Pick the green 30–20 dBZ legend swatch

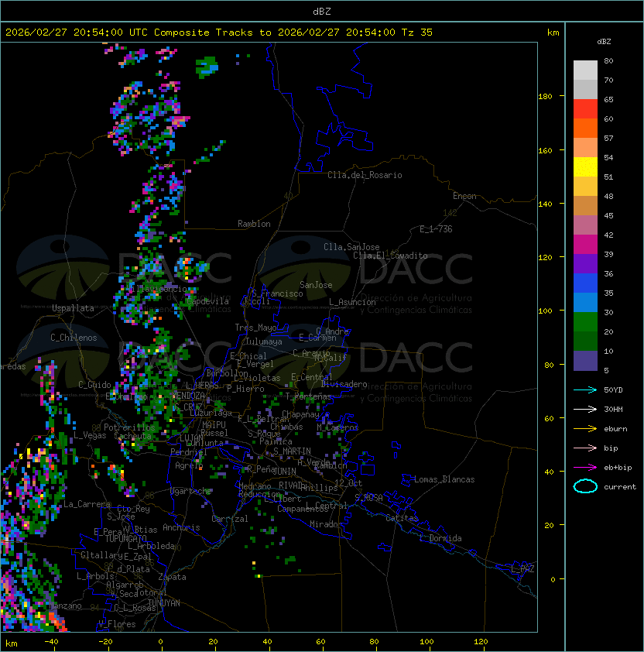point(585,322)
